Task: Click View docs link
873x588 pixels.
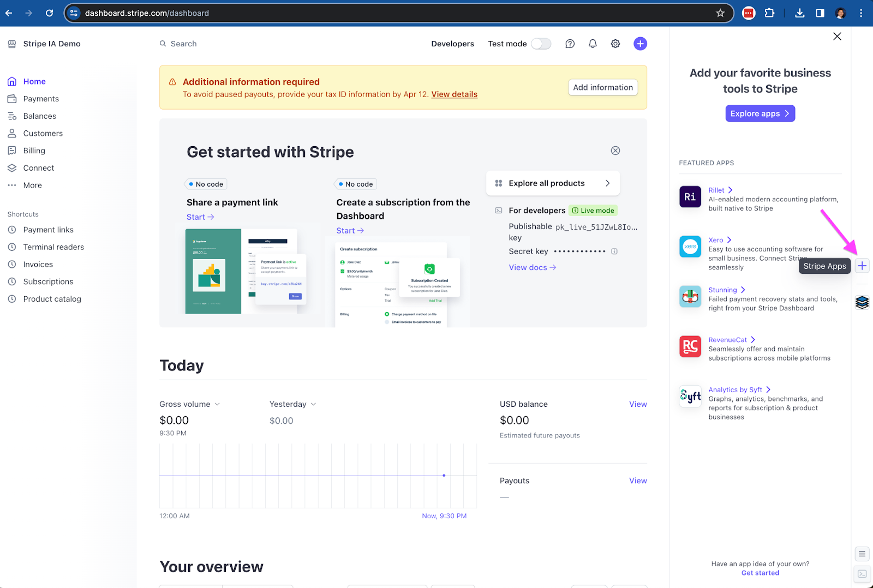Action: click(533, 267)
